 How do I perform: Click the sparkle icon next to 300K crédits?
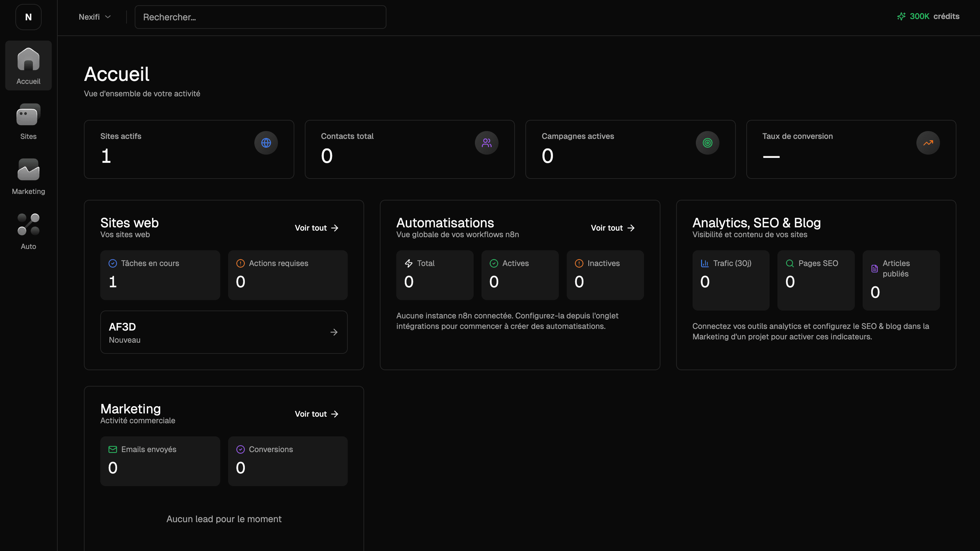coord(901,16)
